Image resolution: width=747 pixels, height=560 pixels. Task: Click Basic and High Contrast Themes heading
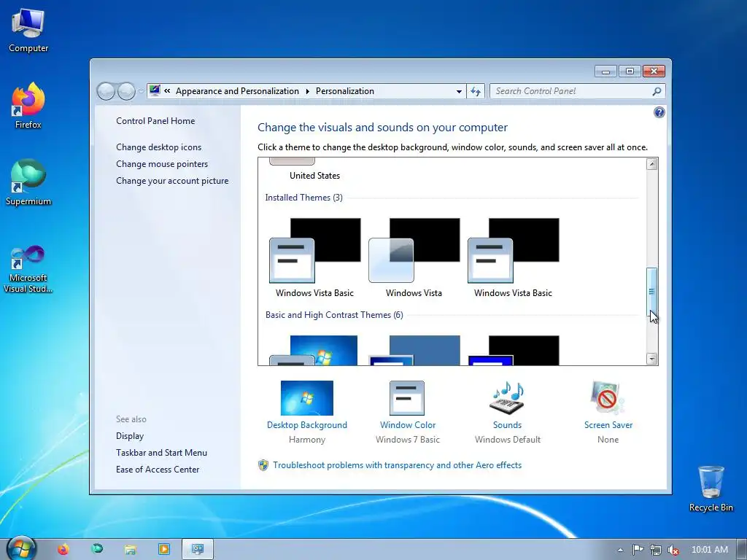[x=334, y=315]
